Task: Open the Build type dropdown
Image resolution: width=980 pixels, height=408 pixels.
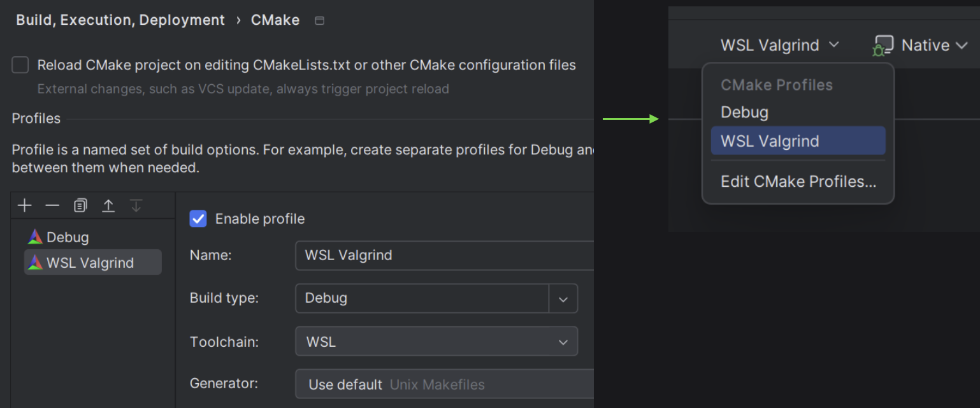Action: point(563,298)
